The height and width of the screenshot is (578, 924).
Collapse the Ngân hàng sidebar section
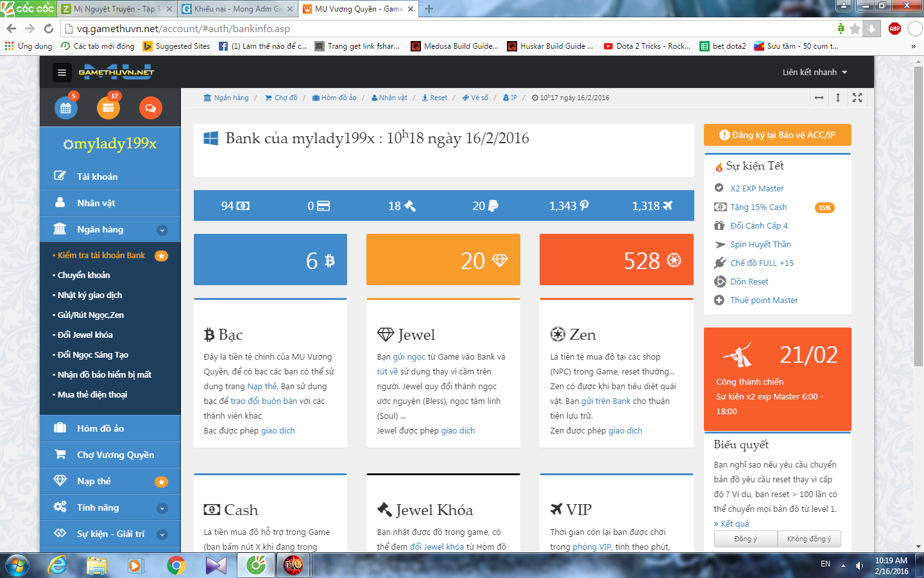pyautogui.click(x=162, y=230)
